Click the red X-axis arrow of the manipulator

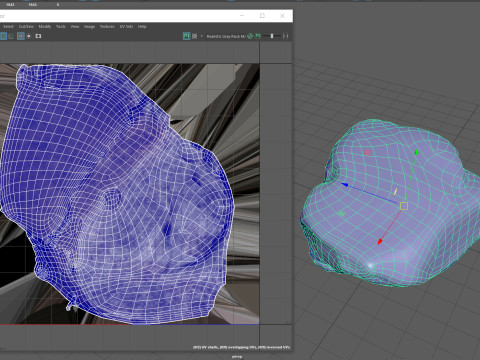pyautogui.click(x=380, y=242)
